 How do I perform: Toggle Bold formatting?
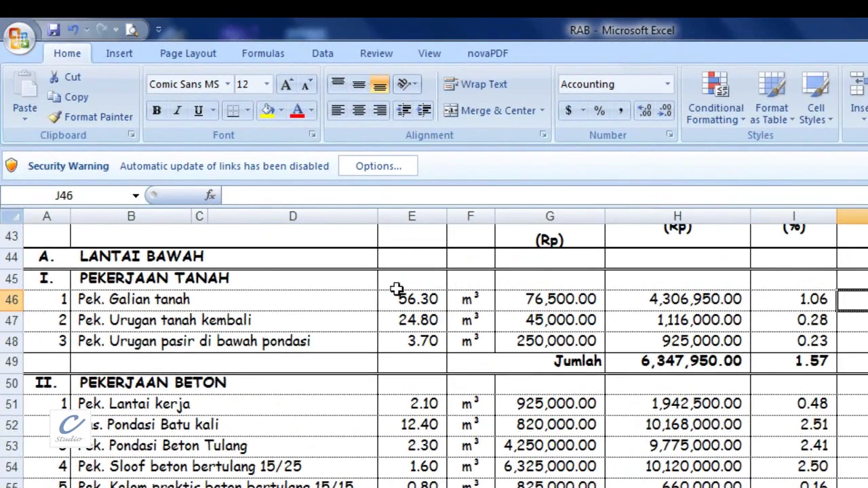pyautogui.click(x=156, y=110)
